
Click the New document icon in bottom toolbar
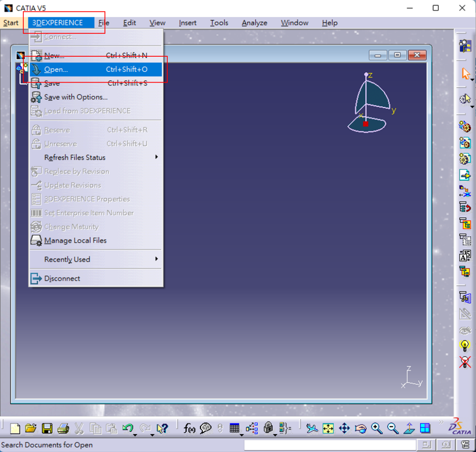point(15,428)
